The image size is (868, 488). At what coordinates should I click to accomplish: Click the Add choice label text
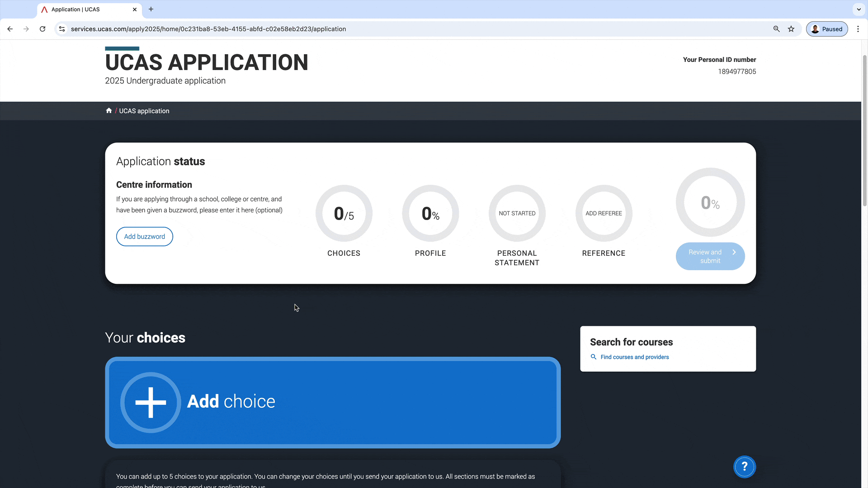point(231,401)
